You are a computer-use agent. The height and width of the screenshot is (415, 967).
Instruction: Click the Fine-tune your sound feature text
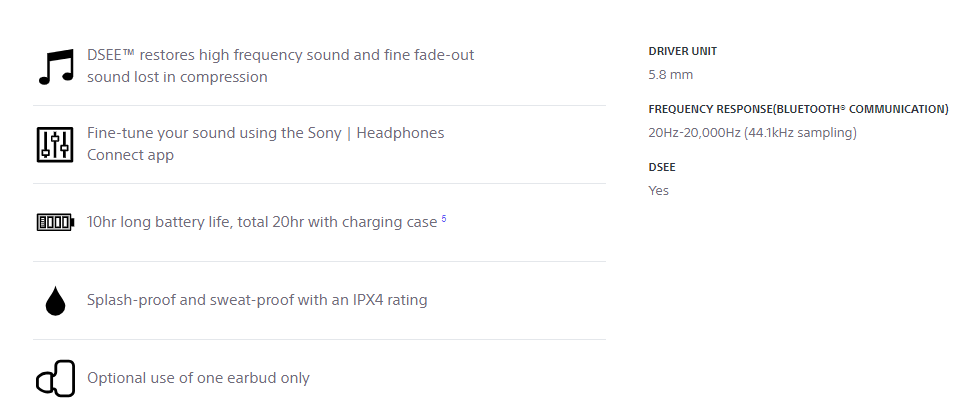266,144
